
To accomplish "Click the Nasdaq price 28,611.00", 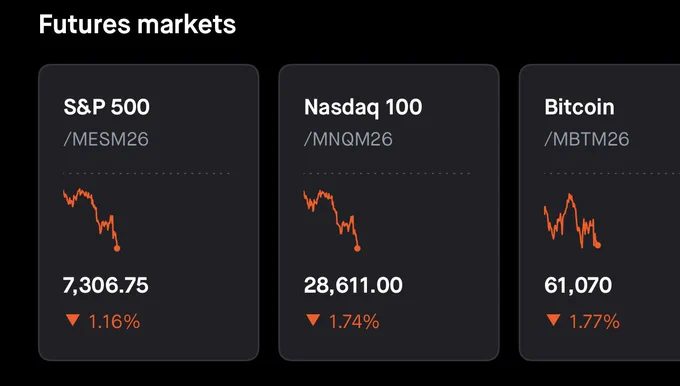I will point(353,285).
